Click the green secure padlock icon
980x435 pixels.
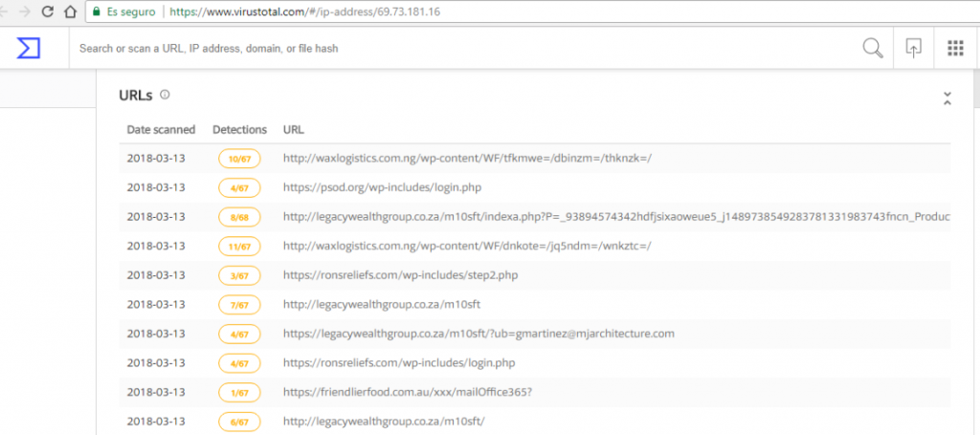coord(96,11)
